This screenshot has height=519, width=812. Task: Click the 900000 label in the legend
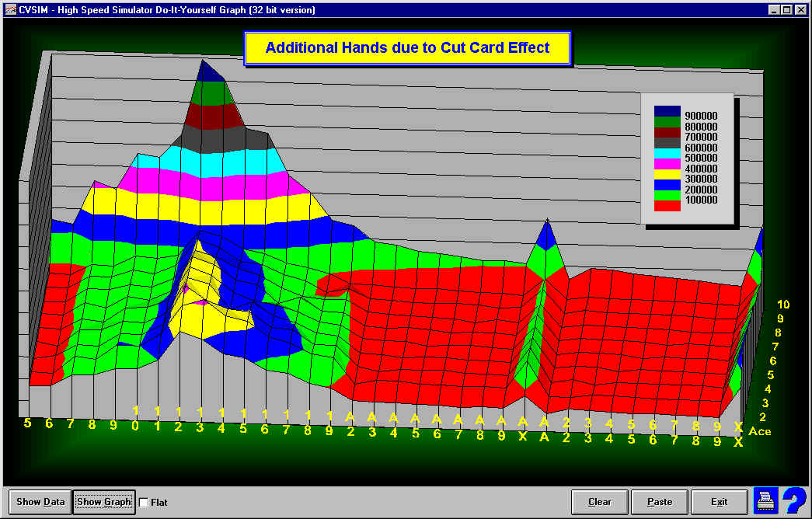pos(700,116)
